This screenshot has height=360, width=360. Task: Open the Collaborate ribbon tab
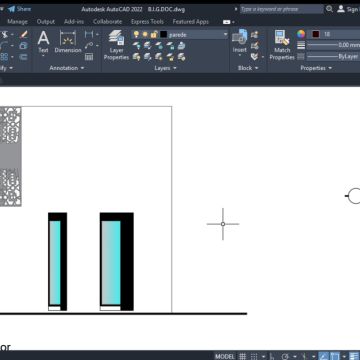pos(107,22)
